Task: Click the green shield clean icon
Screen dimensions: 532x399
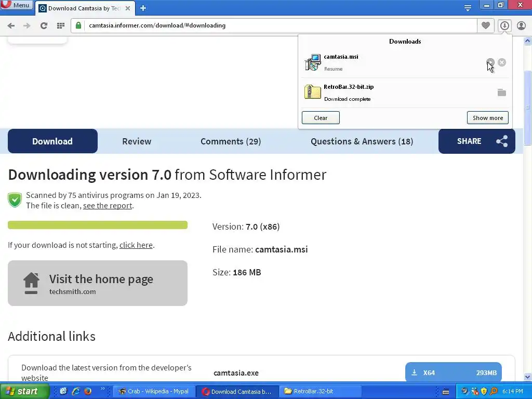Action: (15, 200)
